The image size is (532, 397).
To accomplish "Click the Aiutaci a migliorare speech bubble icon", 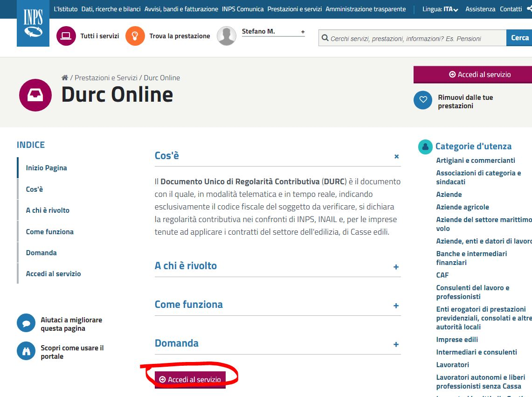I will [x=26, y=323].
